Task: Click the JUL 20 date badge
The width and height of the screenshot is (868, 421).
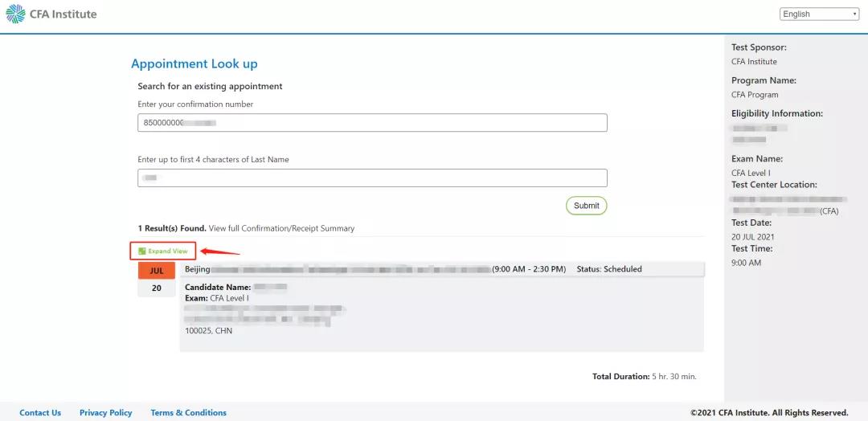Action: tap(157, 280)
